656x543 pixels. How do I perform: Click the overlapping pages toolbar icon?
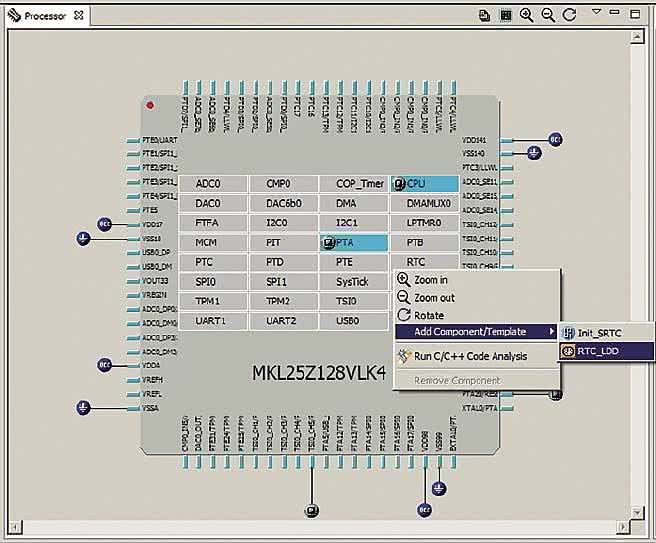[x=484, y=15]
